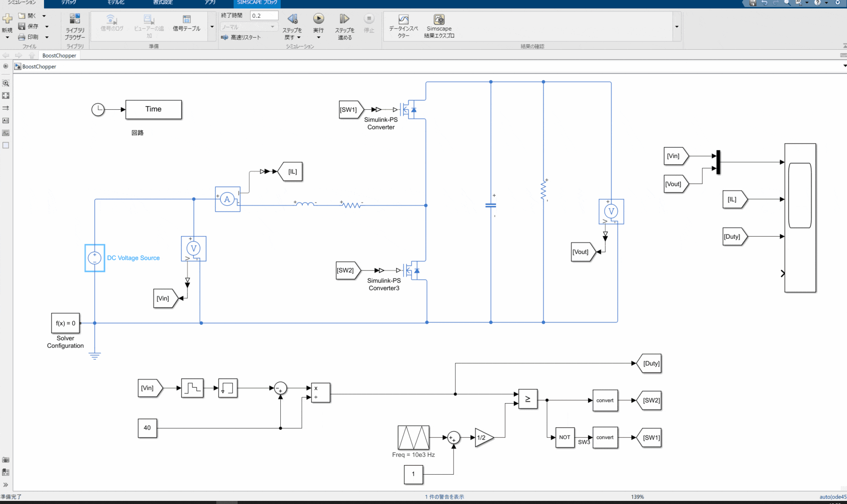847x504 pixels.
Task: Toggle 高速リスタート (Fast Restart)
Action: pyautogui.click(x=241, y=37)
